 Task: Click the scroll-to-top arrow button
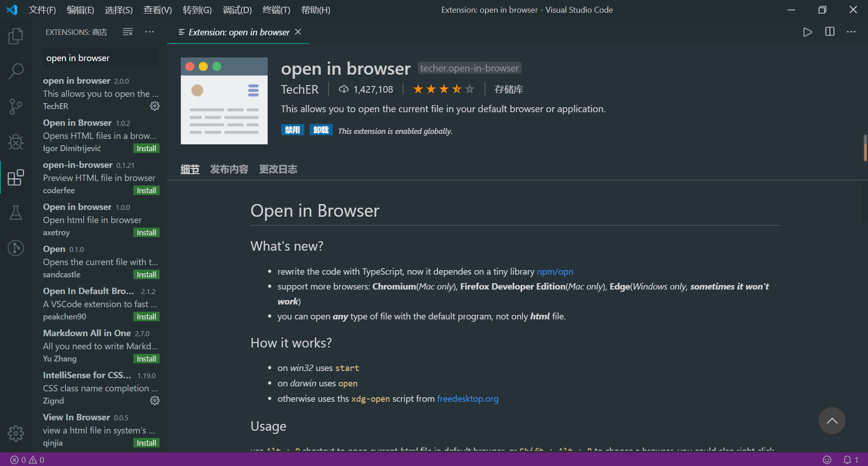pos(832,421)
